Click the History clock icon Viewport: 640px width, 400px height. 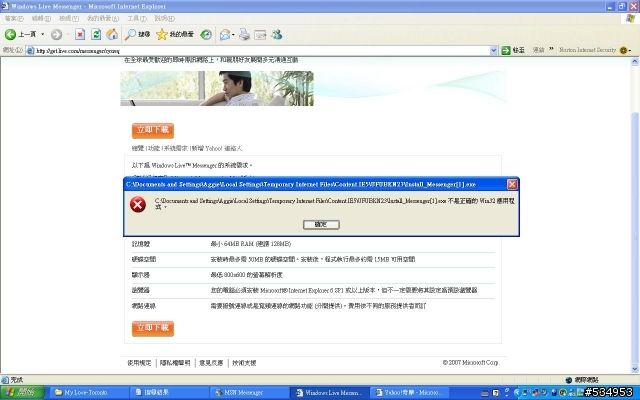point(206,35)
